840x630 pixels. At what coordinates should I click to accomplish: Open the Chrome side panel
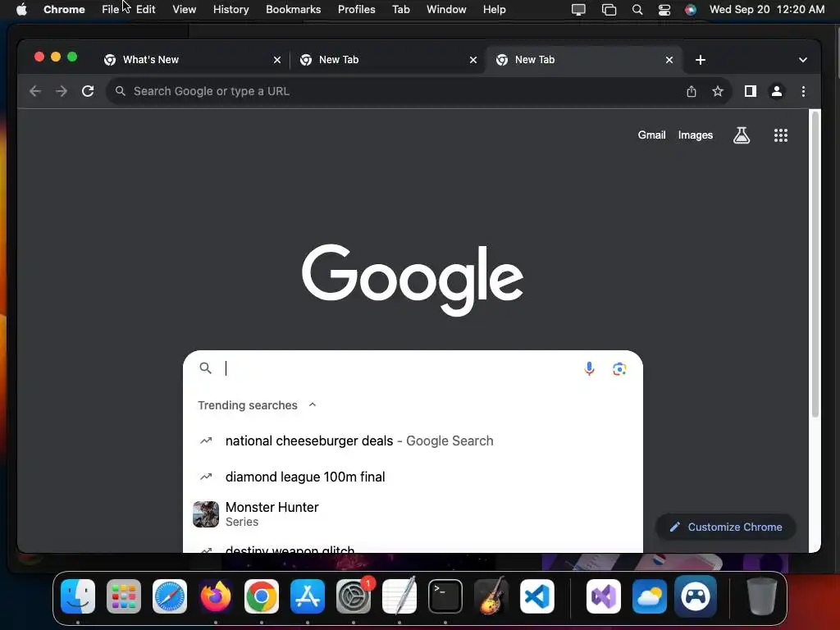tap(750, 91)
